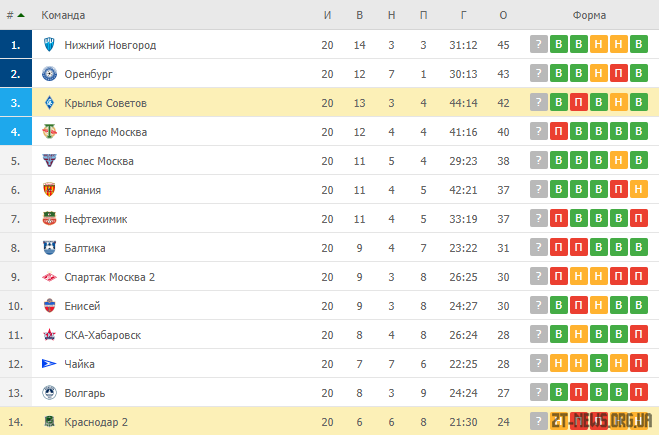Click the Spartak Moskva 2 logo
This screenshot has height=435, width=659.
pos(49,277)
